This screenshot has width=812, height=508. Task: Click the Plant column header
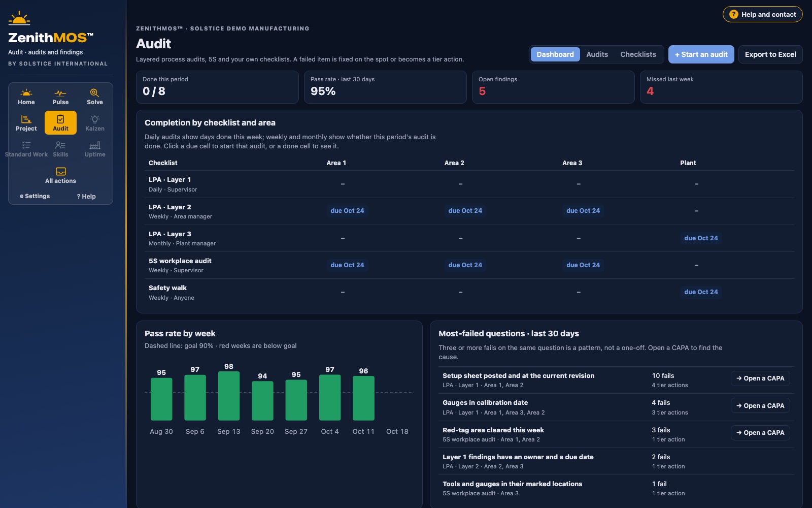(x=688, y=163)
